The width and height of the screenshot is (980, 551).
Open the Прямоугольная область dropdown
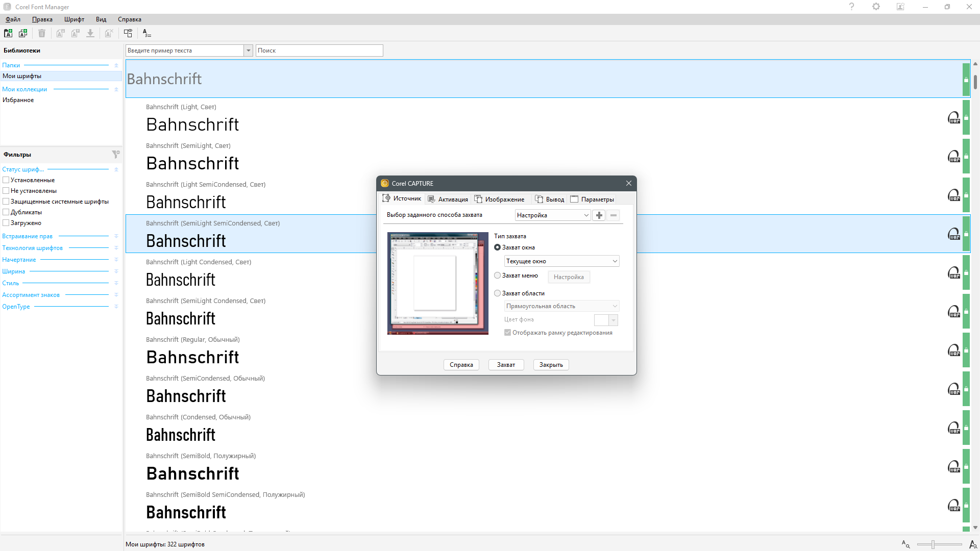(x=561, y=306)
